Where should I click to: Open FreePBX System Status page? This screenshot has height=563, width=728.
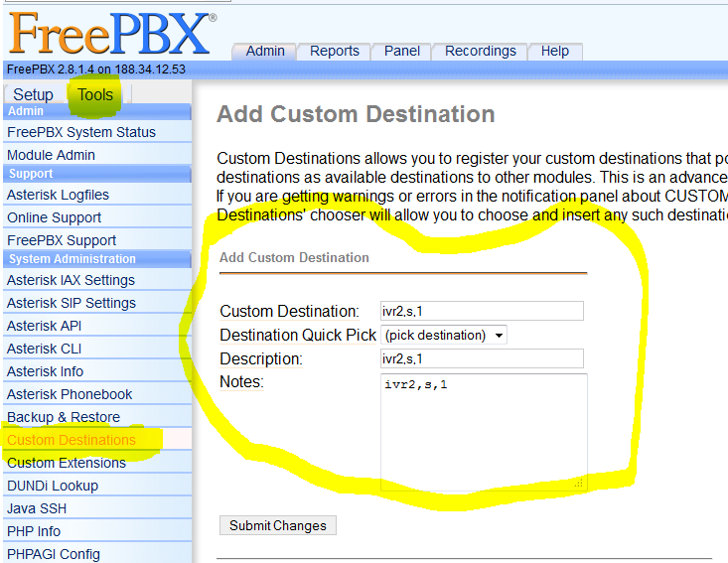click(x=81, y=132)
